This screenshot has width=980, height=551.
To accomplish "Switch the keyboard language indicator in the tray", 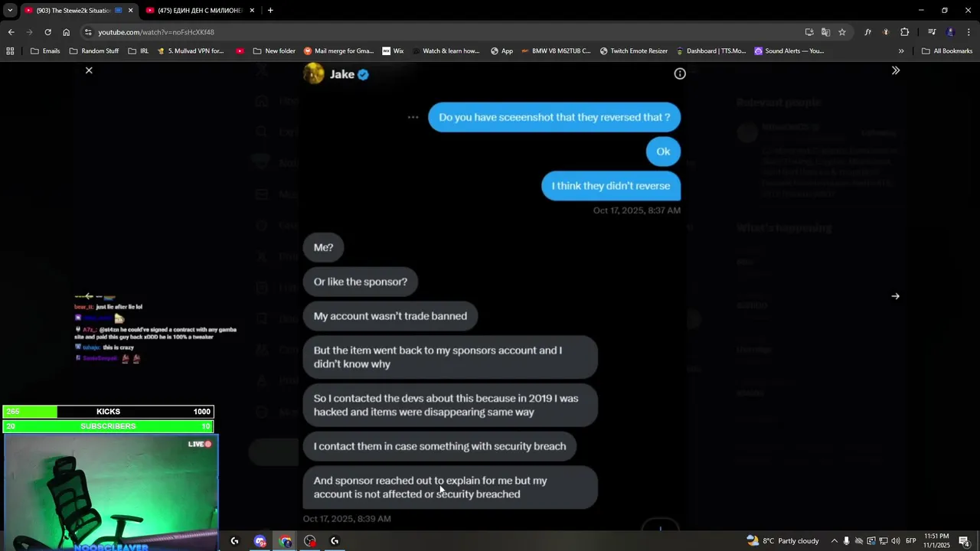I will pos(911,541).
